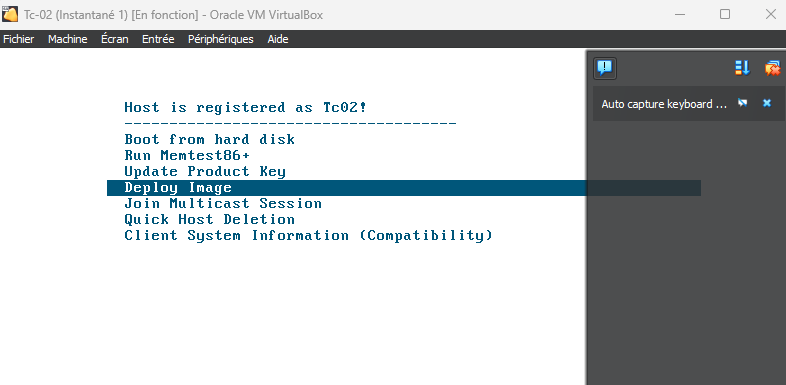Expand the Auto capture keyboard notification text
The image size is (786, 385).
[664, 104]
